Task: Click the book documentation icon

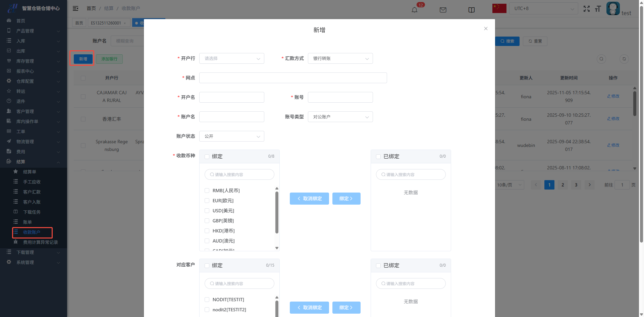Action: [x=471, y=10]
